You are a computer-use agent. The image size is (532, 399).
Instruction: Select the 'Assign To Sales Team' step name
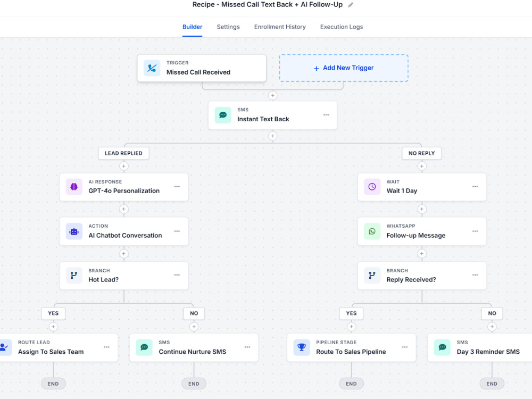(x=51, y=352)
